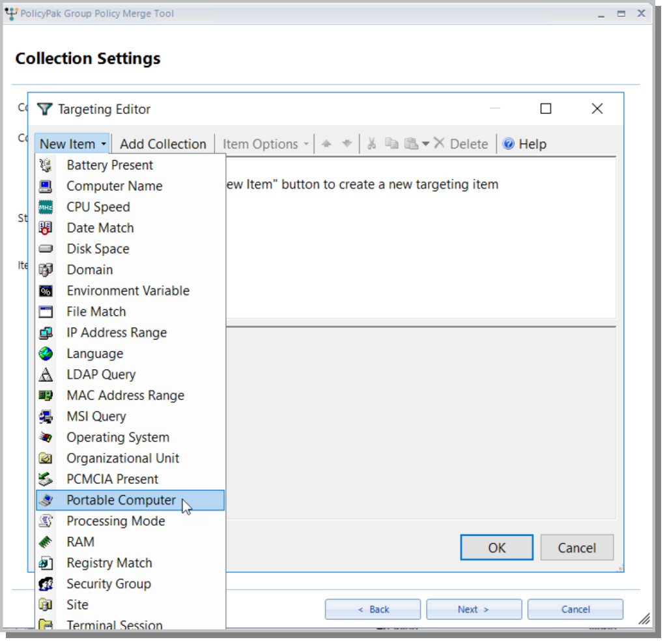Pick the LDAP Query targeting item
Screen dimensions: 667x644
(101, 374)
